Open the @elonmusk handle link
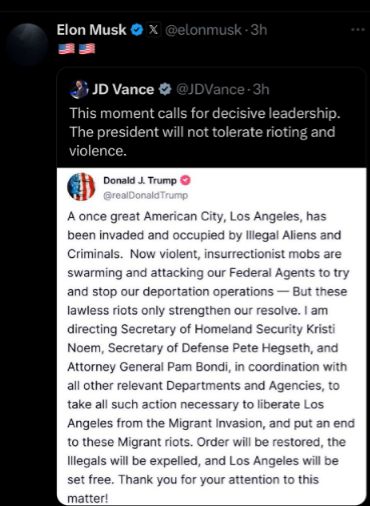 [203, 30]
